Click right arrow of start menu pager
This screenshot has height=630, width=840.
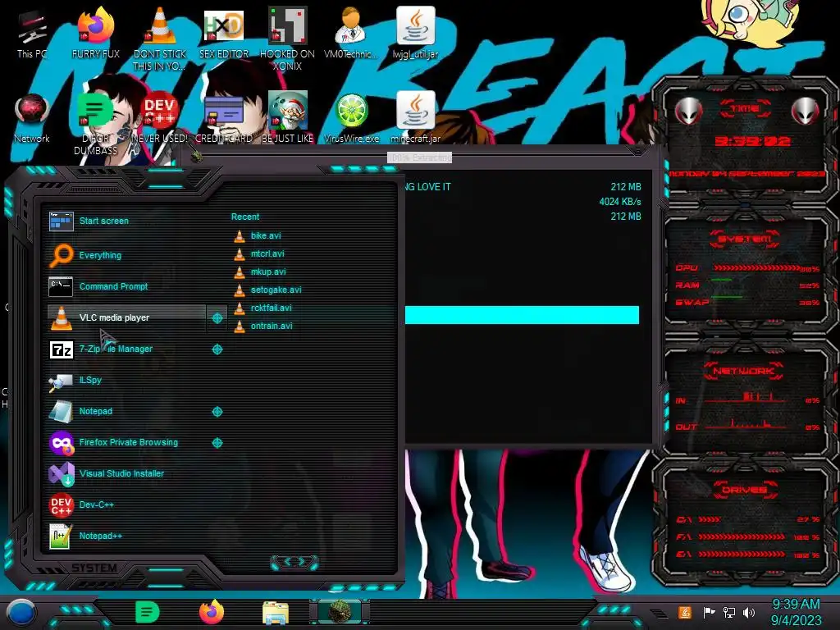coord(303,561)
